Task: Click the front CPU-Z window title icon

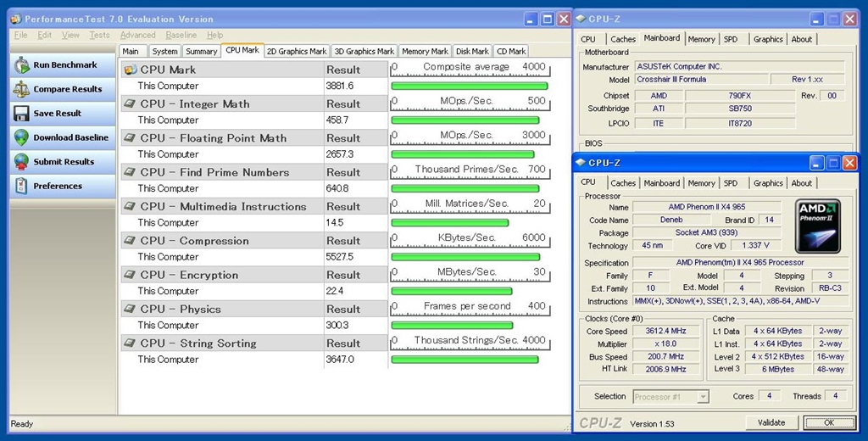Action: (x=581, y=163)
